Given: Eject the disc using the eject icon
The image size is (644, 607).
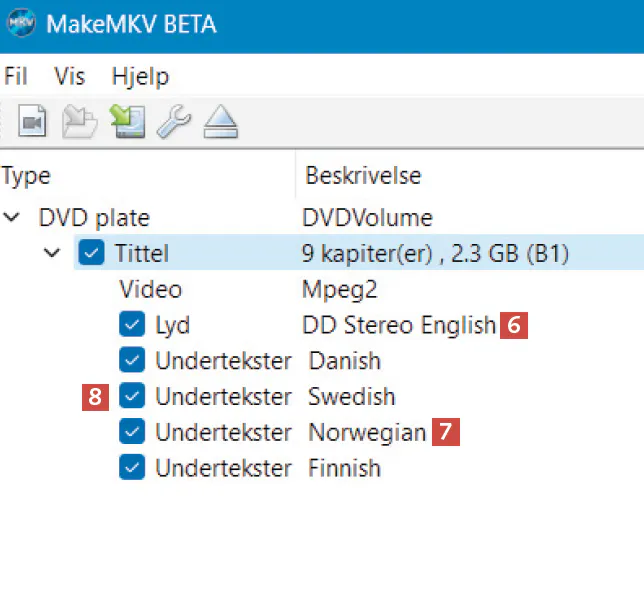Looking at the screenshot, I should coord(220,121).
